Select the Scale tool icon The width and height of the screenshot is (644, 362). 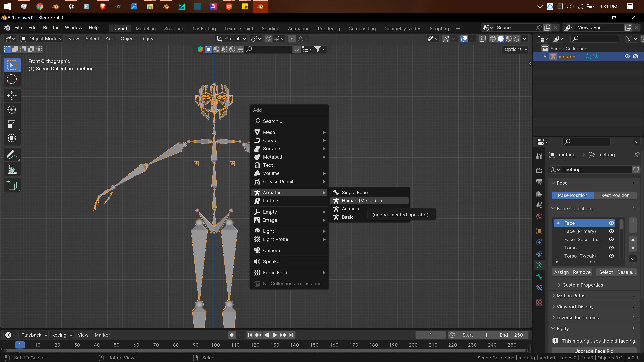[x=12, y=123]
